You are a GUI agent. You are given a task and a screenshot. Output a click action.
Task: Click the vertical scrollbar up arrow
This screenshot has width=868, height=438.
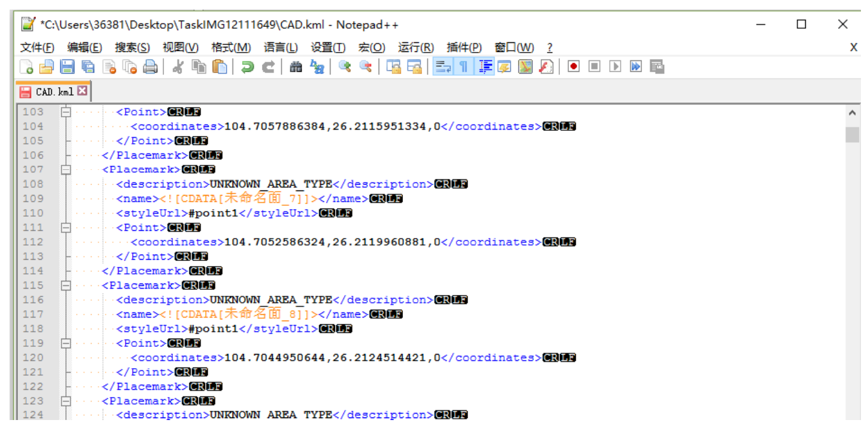852,113
